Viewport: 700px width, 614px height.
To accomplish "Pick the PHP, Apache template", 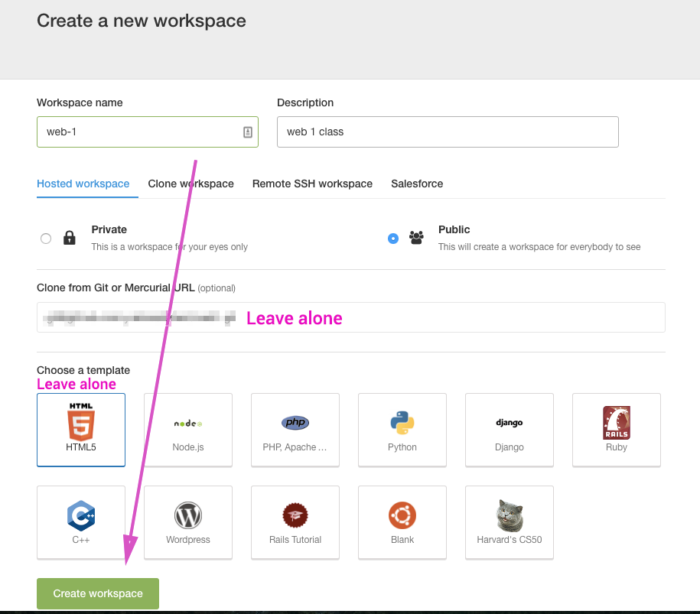I will [x=295, y=430].
